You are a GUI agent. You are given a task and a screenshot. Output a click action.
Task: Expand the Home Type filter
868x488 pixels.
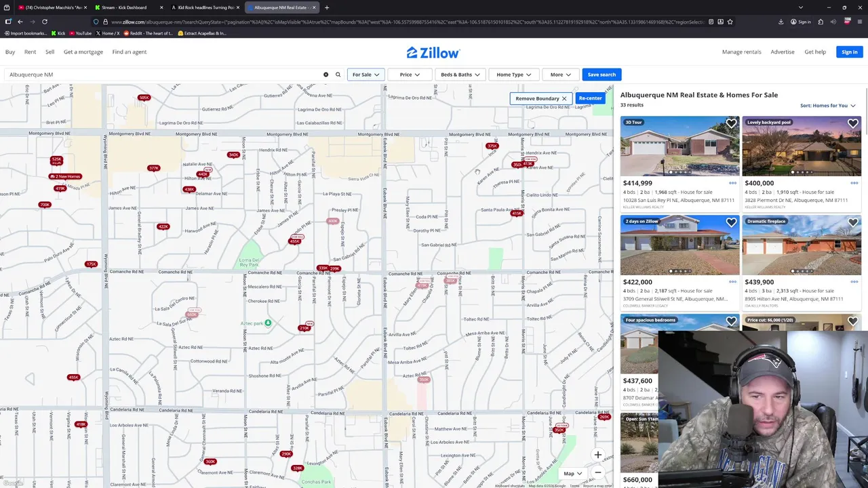click(514, 75)
